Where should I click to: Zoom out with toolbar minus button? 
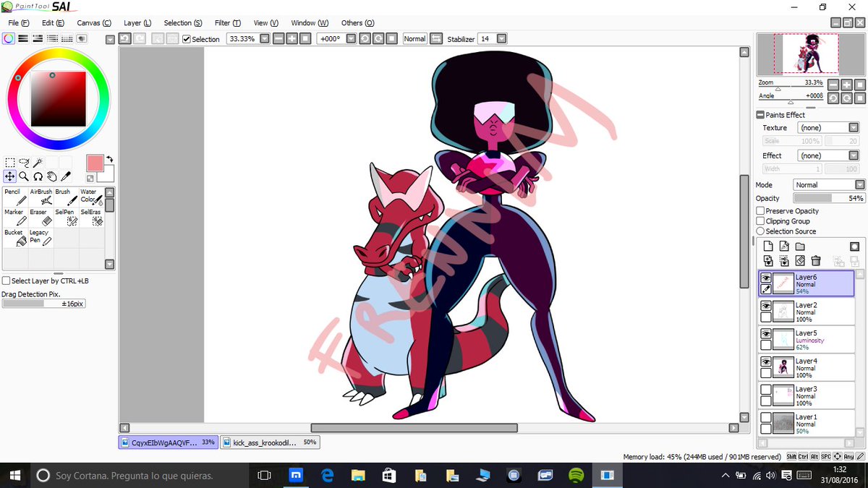click(x=279, y=38)
